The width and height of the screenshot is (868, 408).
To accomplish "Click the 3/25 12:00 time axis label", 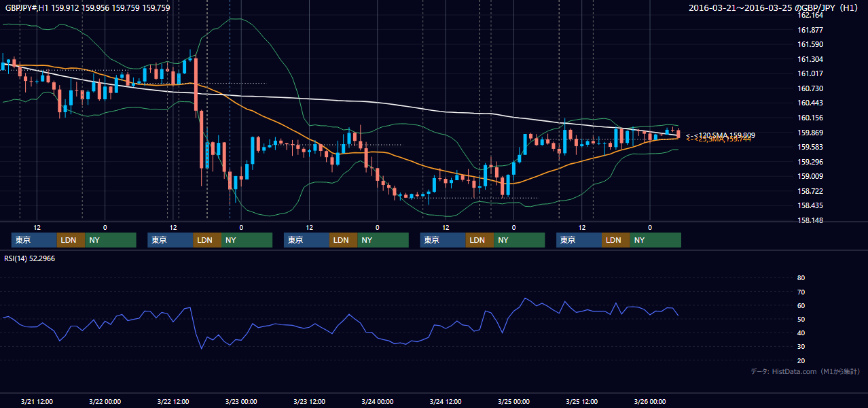I will tap(581, 401).
